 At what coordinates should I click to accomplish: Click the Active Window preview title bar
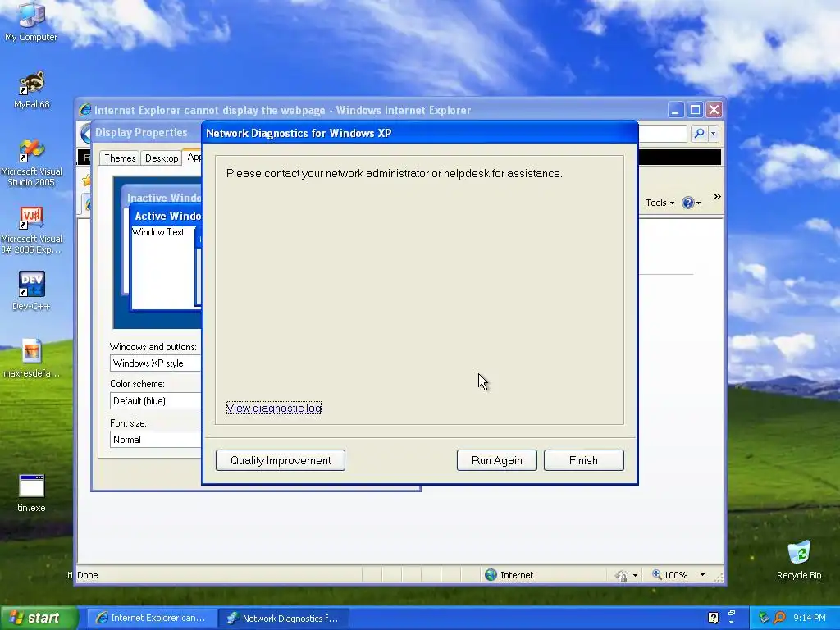166,216
